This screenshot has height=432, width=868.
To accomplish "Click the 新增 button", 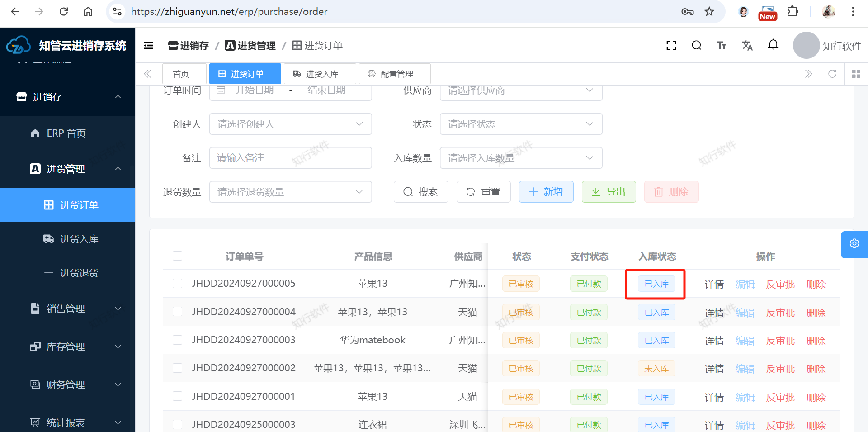I will point(546,192).
